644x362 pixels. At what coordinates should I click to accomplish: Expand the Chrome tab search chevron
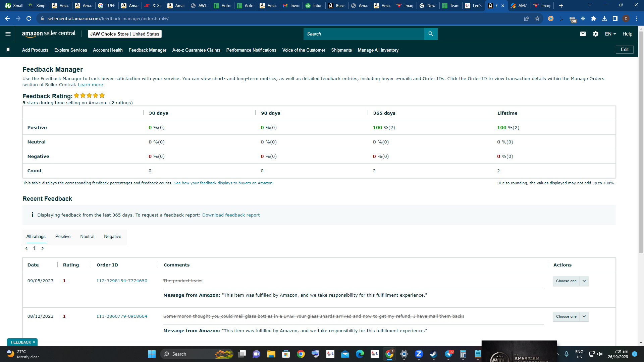point(590,5)
